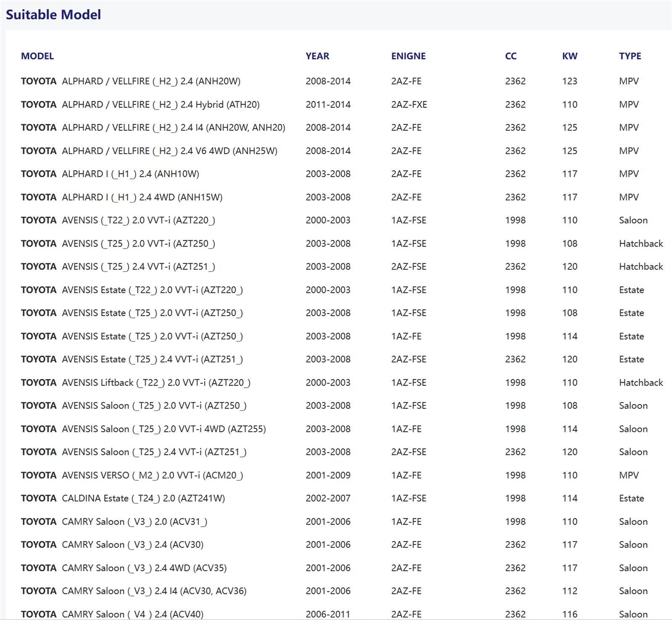Select AVENSIS VERSO (_M2_) 2.0 VVT-i (ACM20_)

click(x=132, y=476)
